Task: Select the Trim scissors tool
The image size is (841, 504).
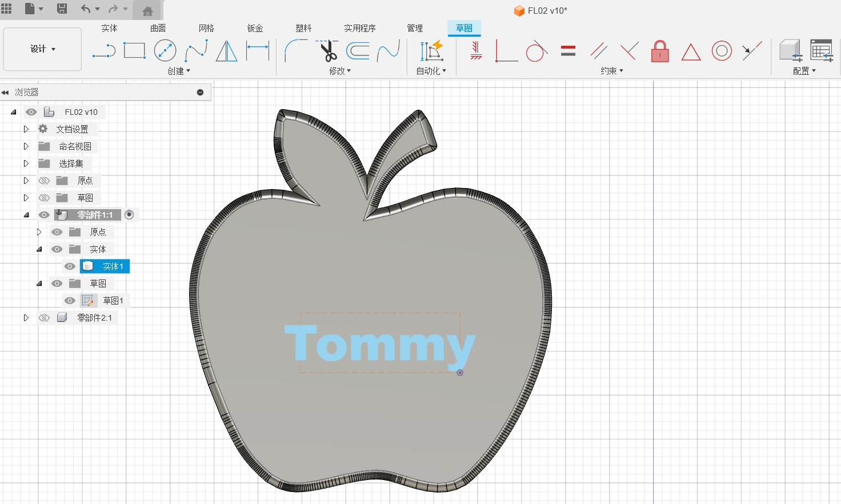Action: tap(327, 51)
